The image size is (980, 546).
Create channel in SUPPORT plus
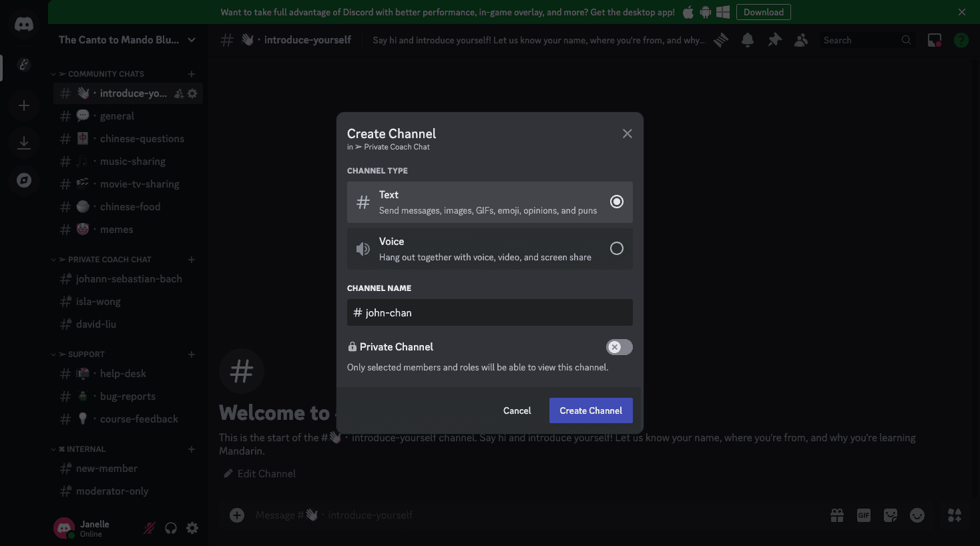(192, 354)
